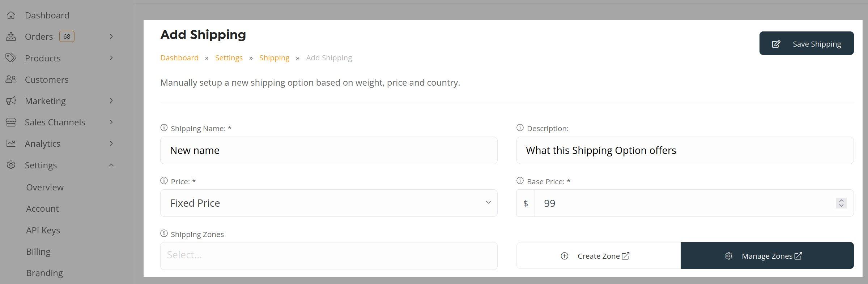This screenshot has height=284, width=868.
Task: Click the Marketing megaphone icon
Action: pos(11,101)
